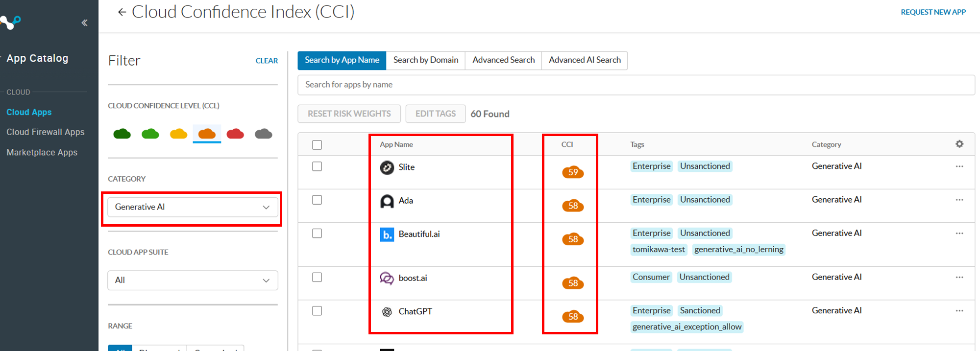The width and height of the screenshot is (980, 351).
Task: Click REQUEST NEW APP link
Action: 933,12
